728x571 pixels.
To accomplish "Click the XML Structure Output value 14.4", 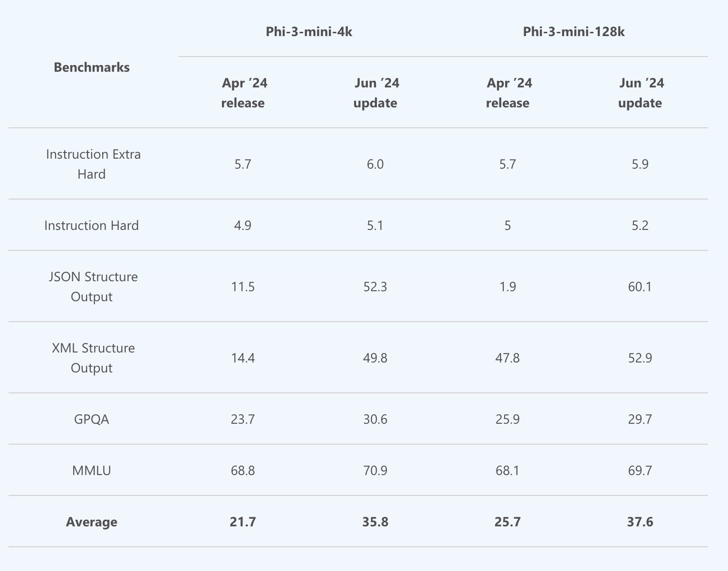I will [243, 358].
